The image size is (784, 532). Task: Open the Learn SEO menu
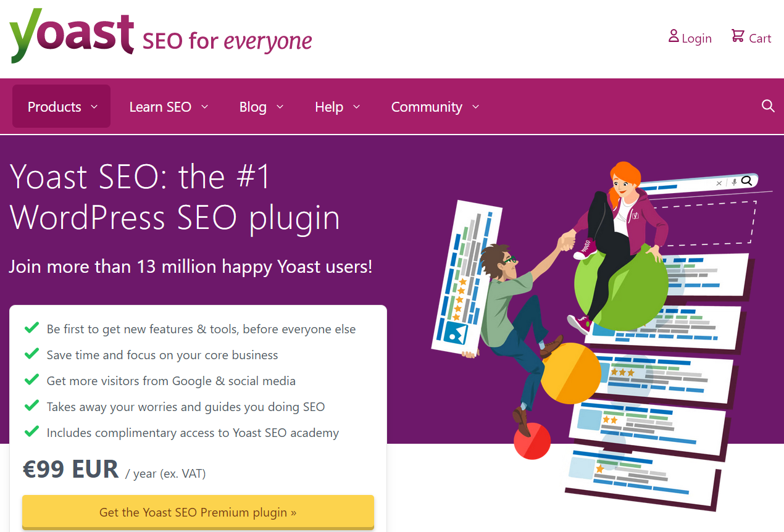pyautogui.click(x=169, y=107)
